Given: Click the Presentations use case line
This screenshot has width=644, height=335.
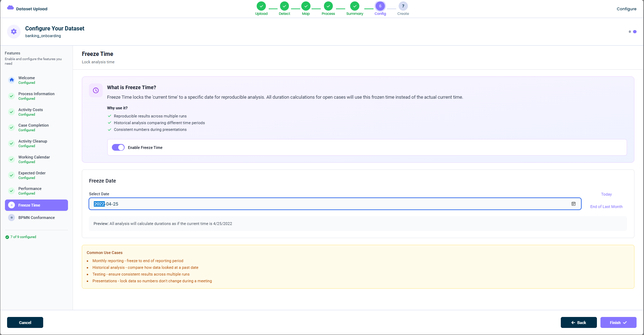Looking at the screenshot, I should [152, 281].
